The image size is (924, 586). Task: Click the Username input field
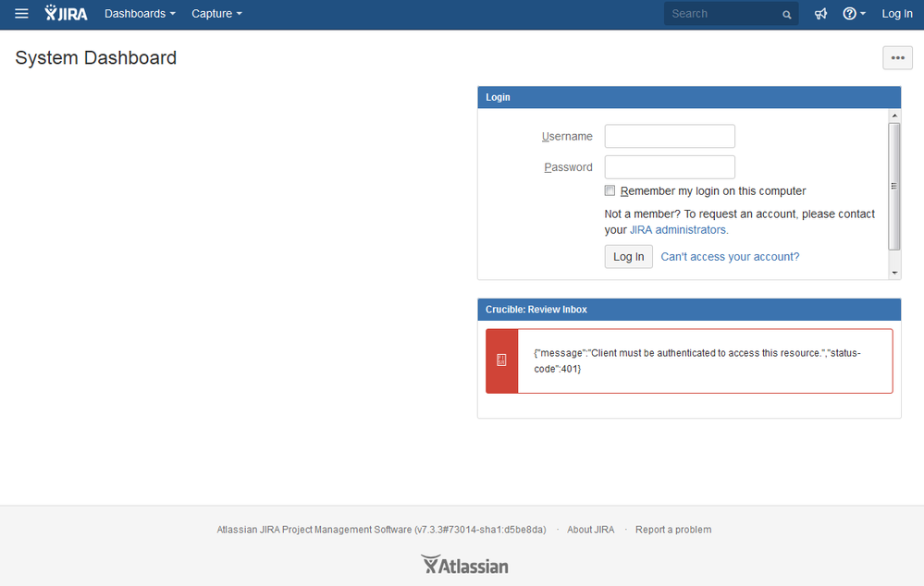pyautogui.click(x=670, y=136)
